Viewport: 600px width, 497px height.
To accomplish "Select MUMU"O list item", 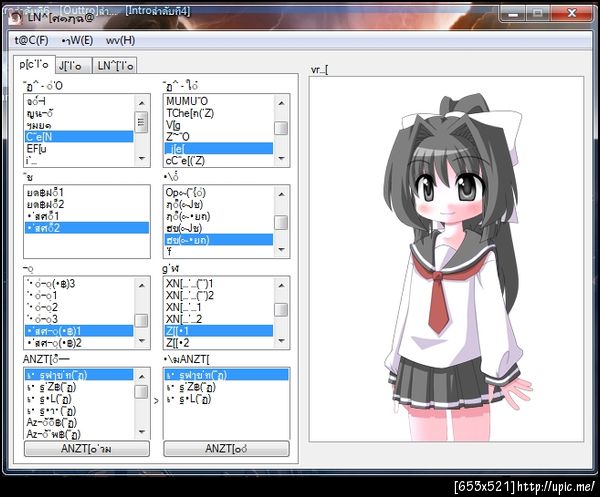I will point(219,101).
